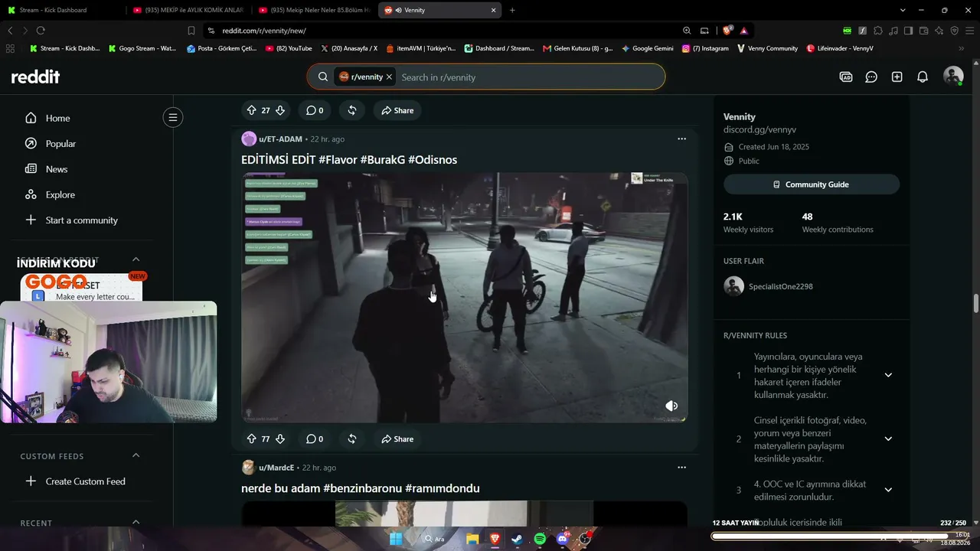Repost the ET-ADAM post

[352, 439]
